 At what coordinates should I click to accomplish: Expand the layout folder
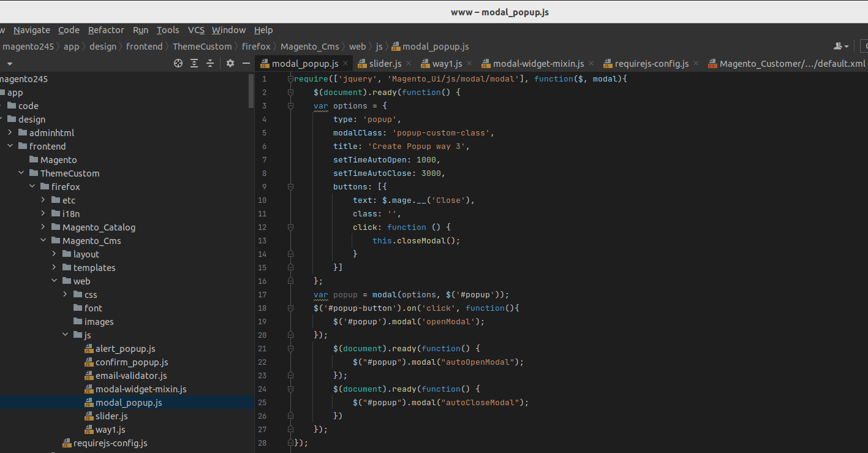point(55,254)
